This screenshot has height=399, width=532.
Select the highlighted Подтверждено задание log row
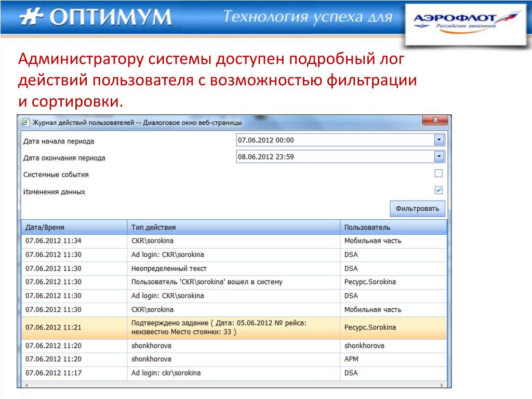tap(233, 328)
